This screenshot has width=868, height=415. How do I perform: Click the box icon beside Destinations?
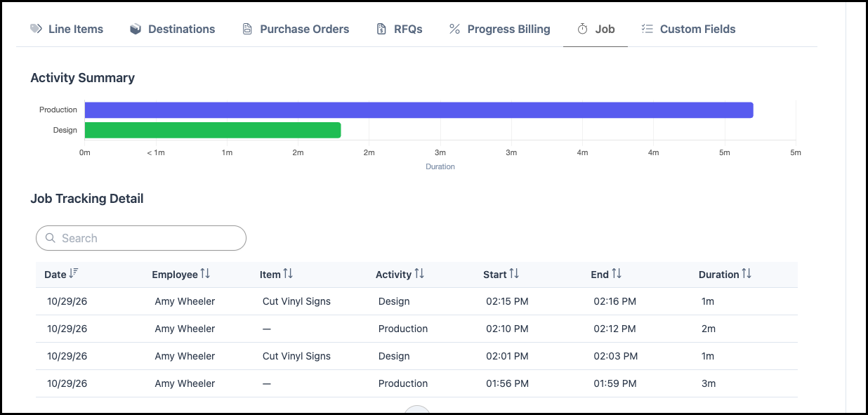tap(136, 29)
